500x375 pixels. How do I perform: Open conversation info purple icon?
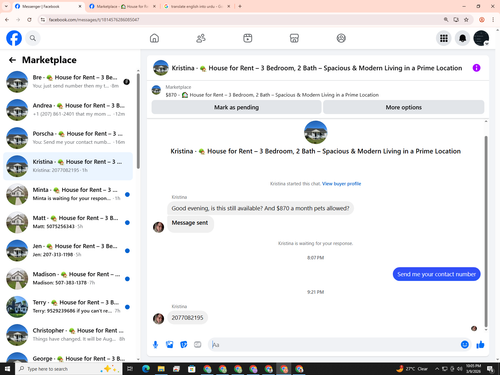point(476,68)
